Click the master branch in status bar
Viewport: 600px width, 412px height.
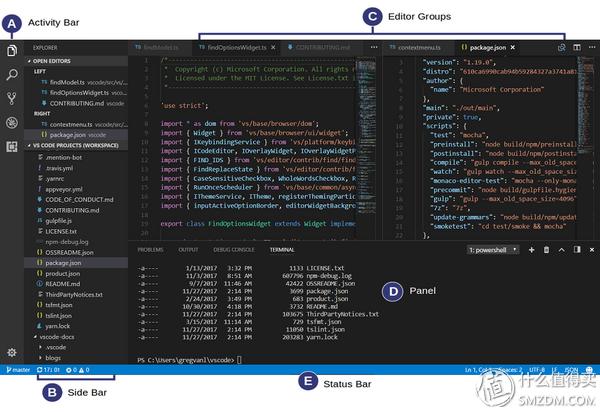pos(18,370)
